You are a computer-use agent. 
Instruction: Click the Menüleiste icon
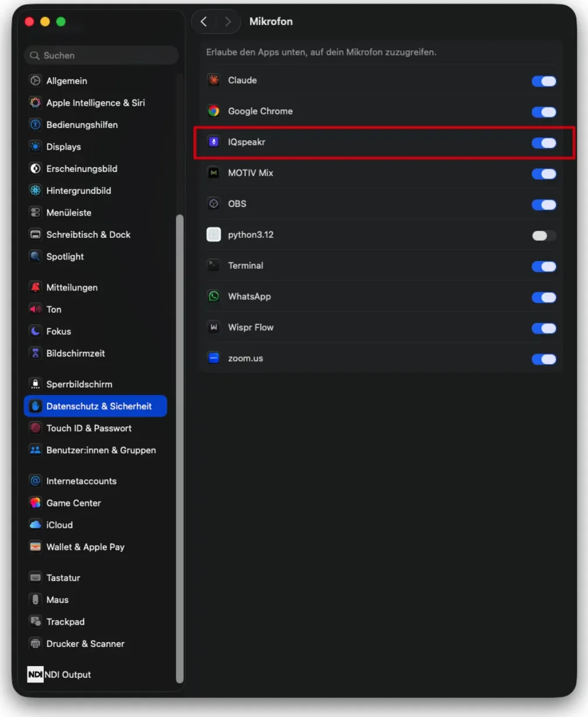click(x=36, y=213)
